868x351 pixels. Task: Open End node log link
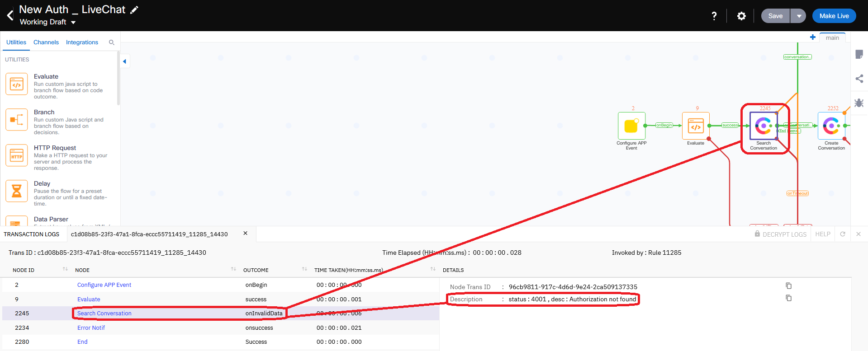click(x=82, y=342)
